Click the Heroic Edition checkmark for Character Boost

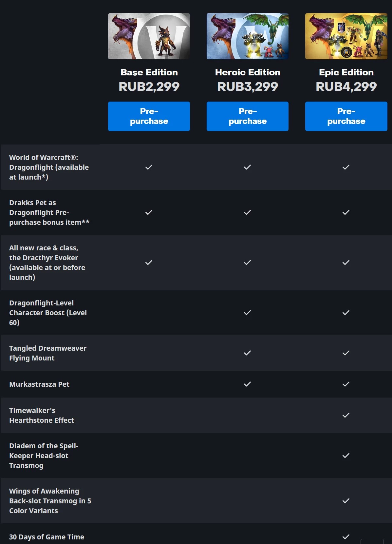point(248,313)
